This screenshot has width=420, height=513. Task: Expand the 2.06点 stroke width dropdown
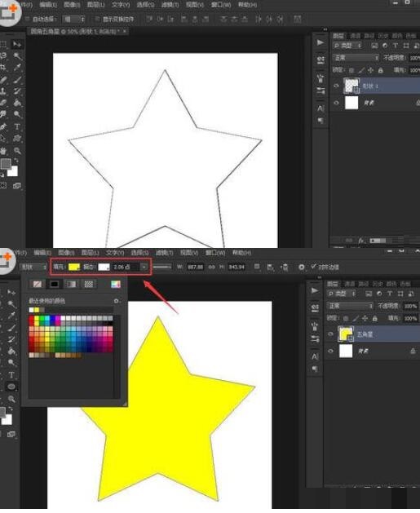[x=144, y=268]
